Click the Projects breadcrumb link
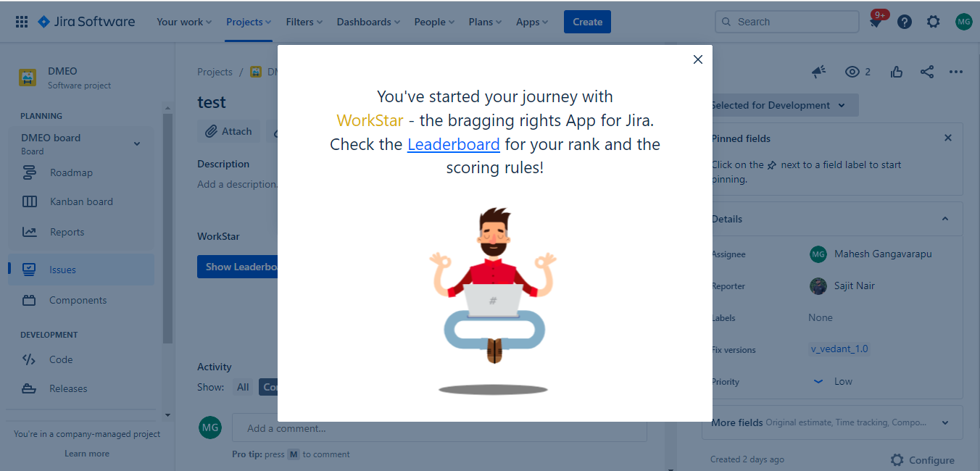 [215, 72]
